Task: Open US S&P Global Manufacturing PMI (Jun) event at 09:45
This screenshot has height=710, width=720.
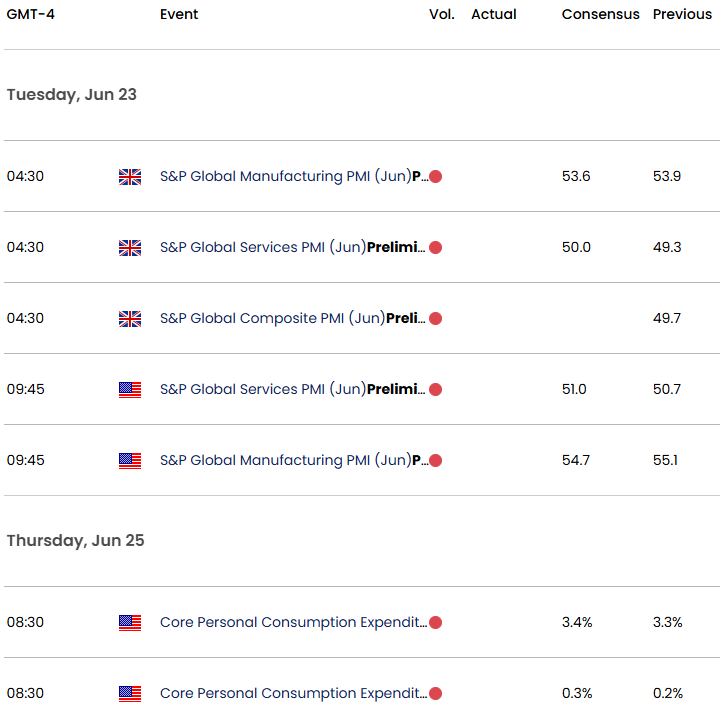Action: (294, 460)
